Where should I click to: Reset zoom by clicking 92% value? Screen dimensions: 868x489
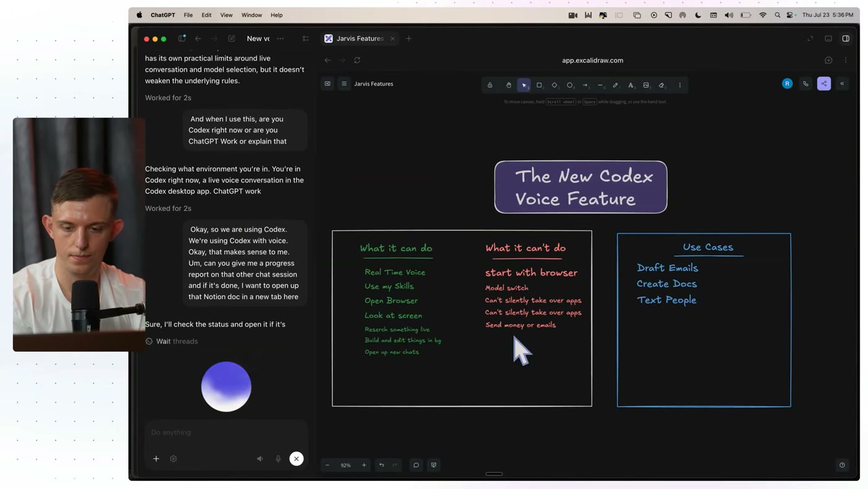tap(346, 465)
